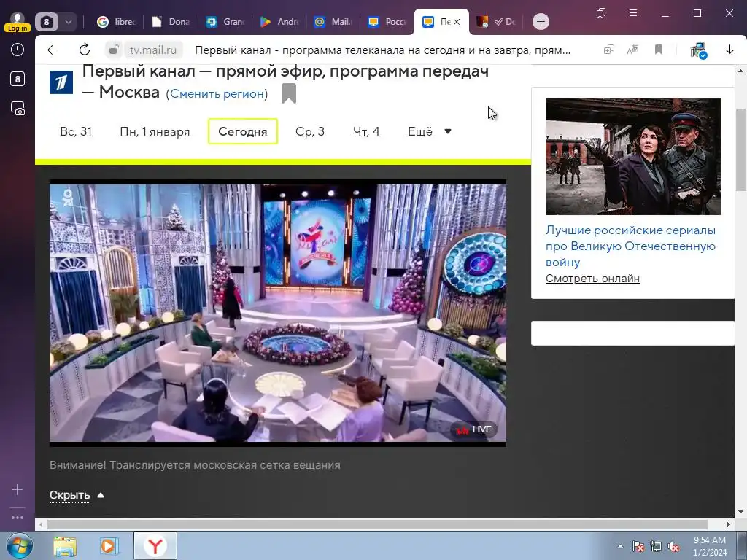Click the vertical page scrollbar thumb
Image resolution: width=747 pixels, height=560 pixels.
tap(741, 149)
